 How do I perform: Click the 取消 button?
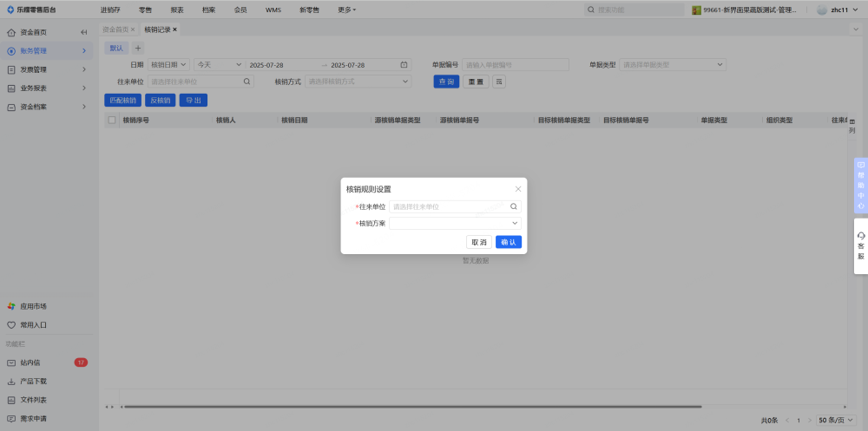479,242
